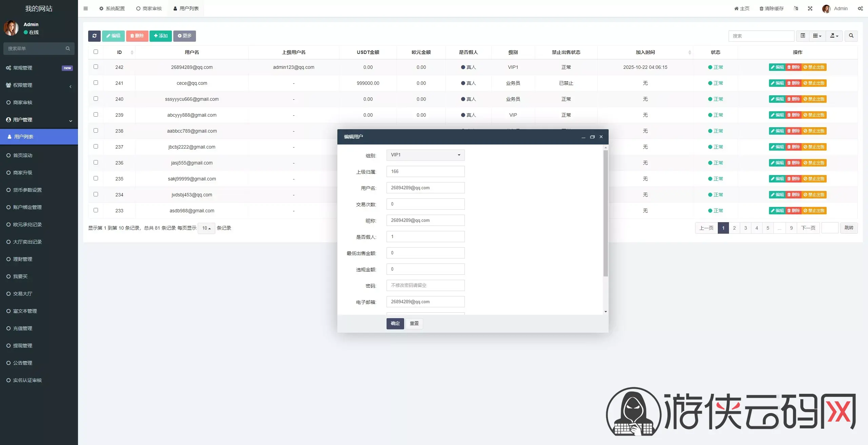Click the refresh table icon button
This screenshot has height=445, width=868.
coord(94,36)
